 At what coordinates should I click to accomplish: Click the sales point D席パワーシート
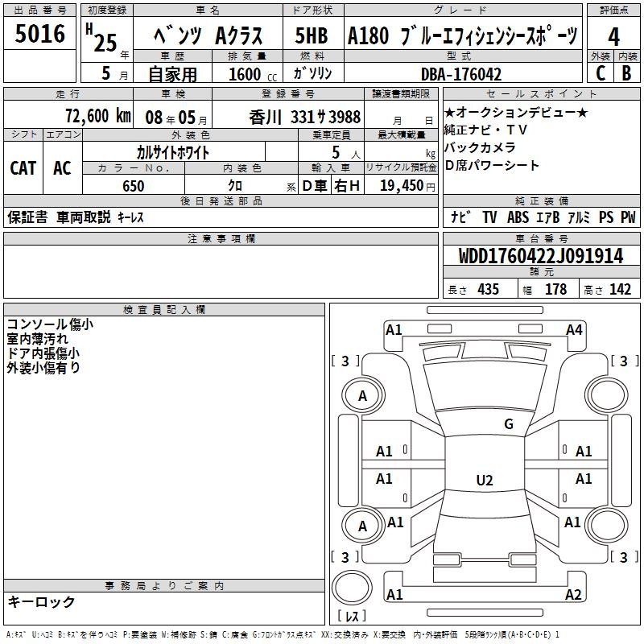pyautogui.click(x=492, y=165)
